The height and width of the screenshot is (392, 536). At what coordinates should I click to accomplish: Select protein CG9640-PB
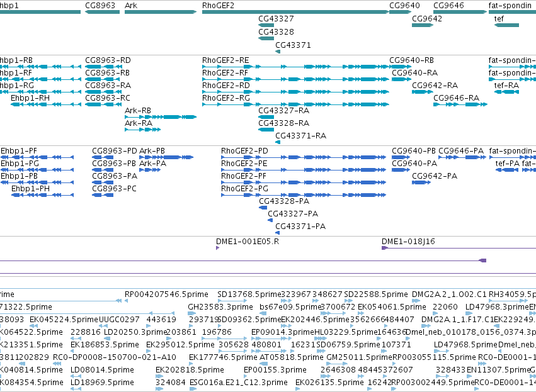(x=414, y=151)
